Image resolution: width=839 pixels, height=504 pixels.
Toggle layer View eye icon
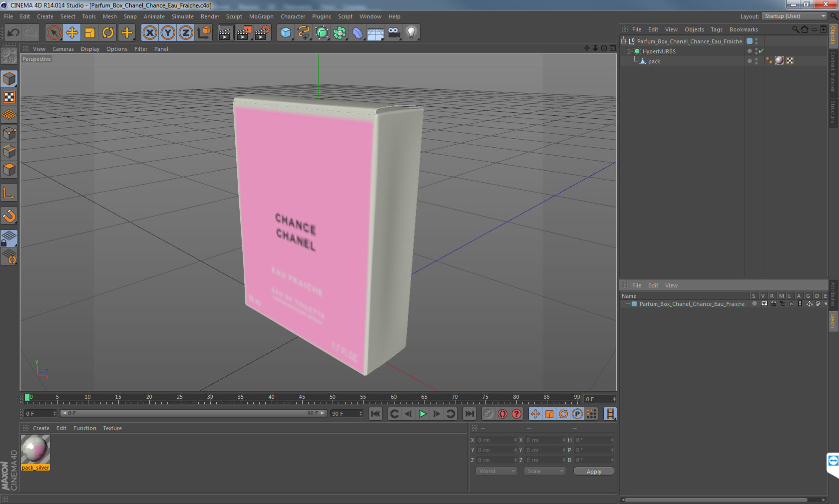764,303
